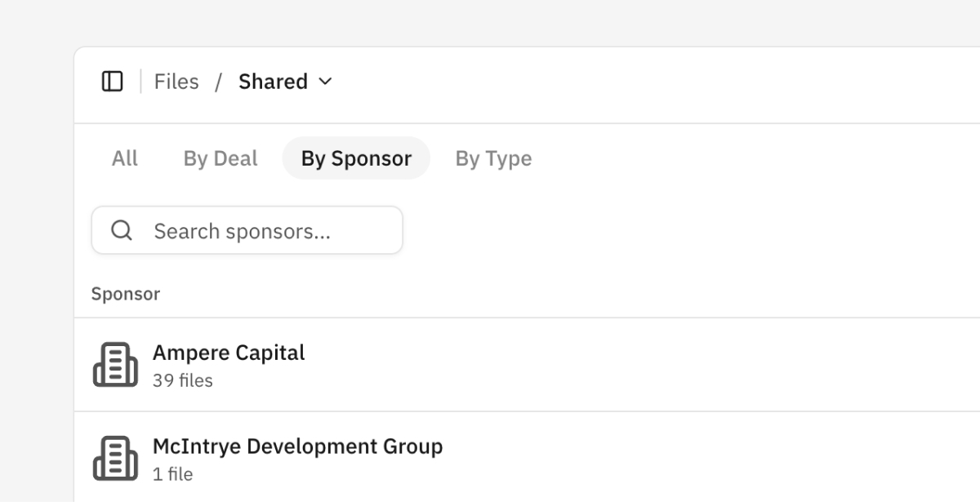This screenshot has height=502, width=980.
Task: Focus the Search sponsors input field
Action: click(x=261, y=231)
